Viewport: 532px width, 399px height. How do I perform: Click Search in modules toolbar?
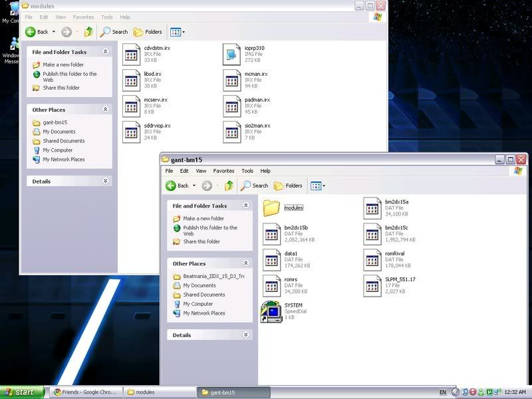pos(114,32)
